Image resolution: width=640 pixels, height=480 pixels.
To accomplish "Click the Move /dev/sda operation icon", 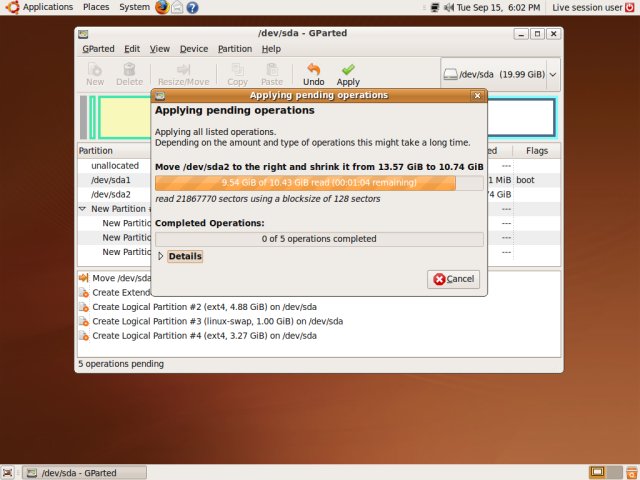I will [x=83, y=278].
